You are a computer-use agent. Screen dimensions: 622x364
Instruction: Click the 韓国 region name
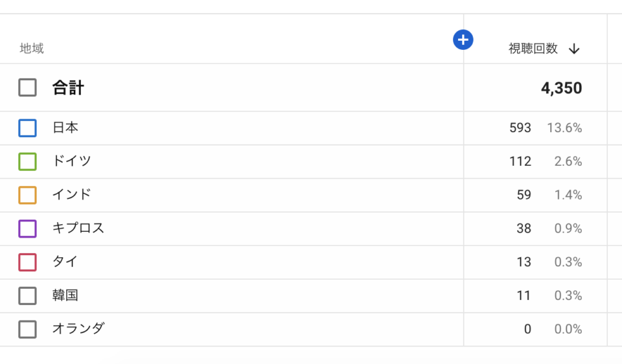coord(65,296)
